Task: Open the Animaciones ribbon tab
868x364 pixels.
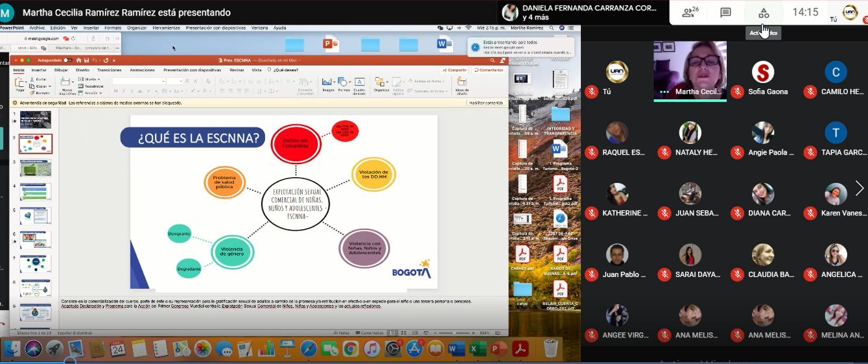Action: click(142, 70)
